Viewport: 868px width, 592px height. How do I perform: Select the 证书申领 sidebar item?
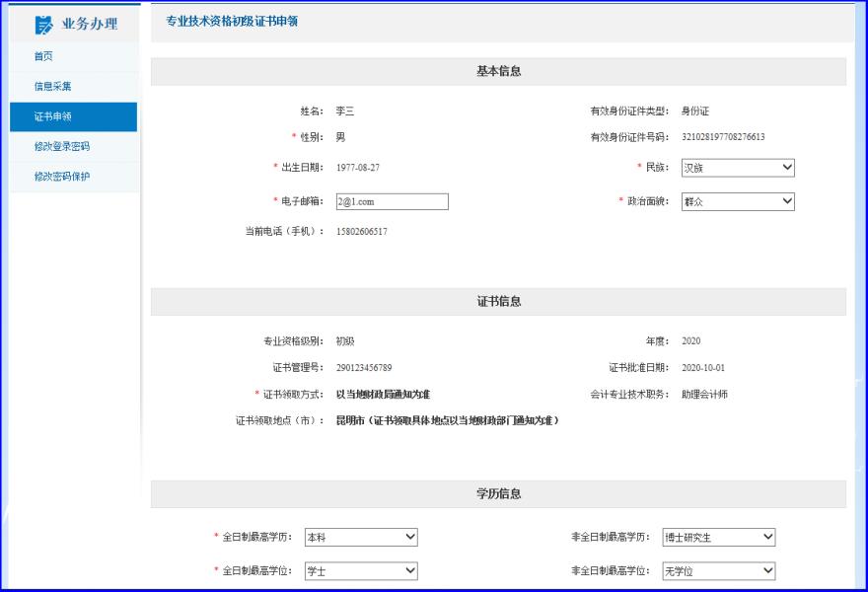(x=52, y=116)
